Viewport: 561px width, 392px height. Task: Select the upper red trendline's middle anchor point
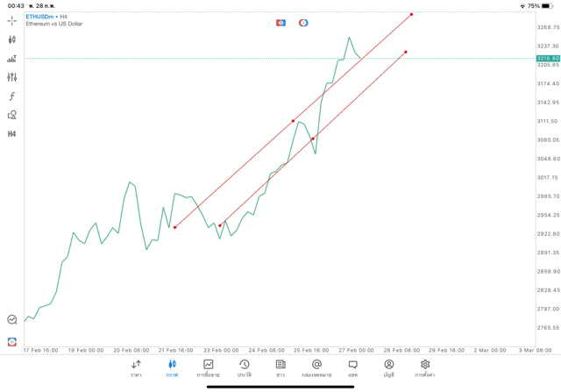pos(293,121)
